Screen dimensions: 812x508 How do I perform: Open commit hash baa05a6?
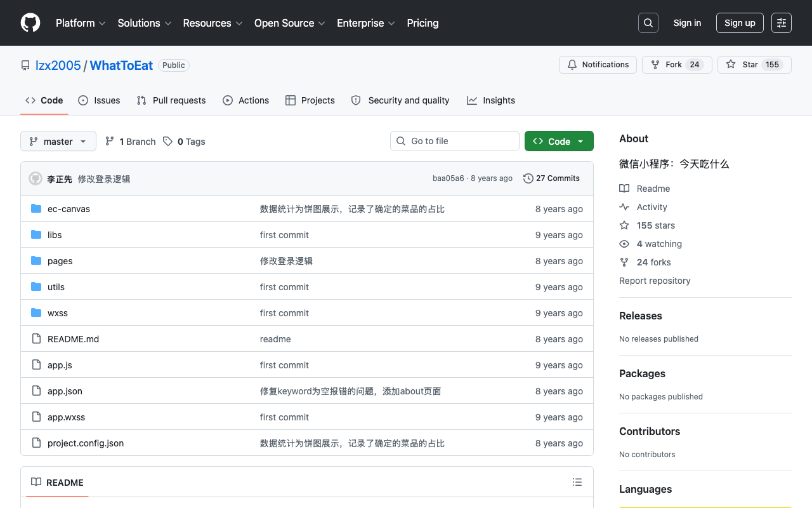pos(449,178)
